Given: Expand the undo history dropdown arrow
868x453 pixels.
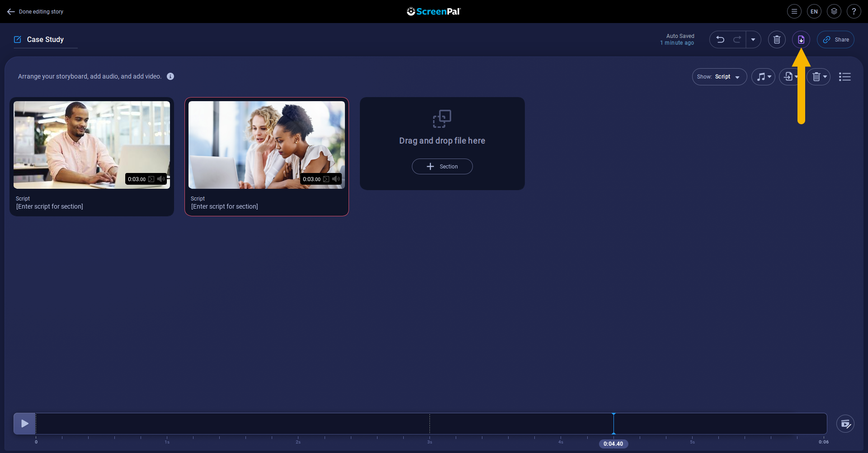Looking at the screenshot, I should [x=753, y=40].
